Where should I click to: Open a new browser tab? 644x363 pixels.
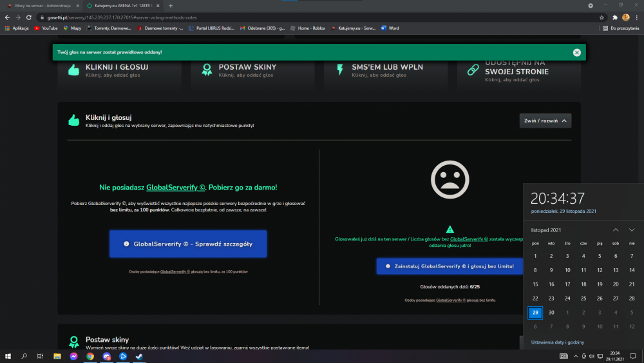point(171,6)
